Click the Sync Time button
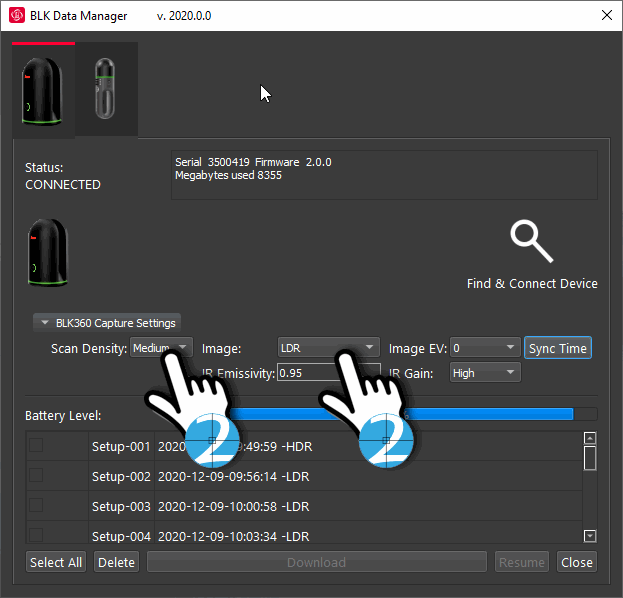Viewport: 623px width, 598px height. pos(557,348)
